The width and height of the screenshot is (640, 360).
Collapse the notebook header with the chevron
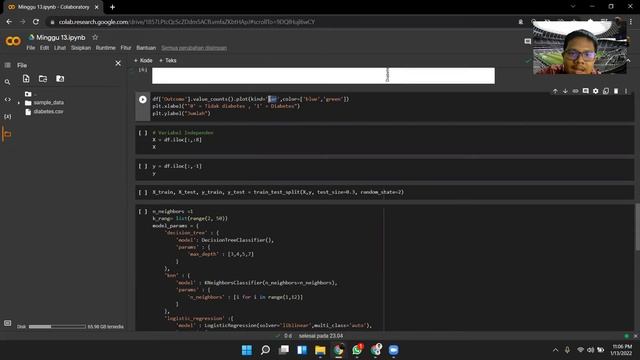[x=628, y=60]
